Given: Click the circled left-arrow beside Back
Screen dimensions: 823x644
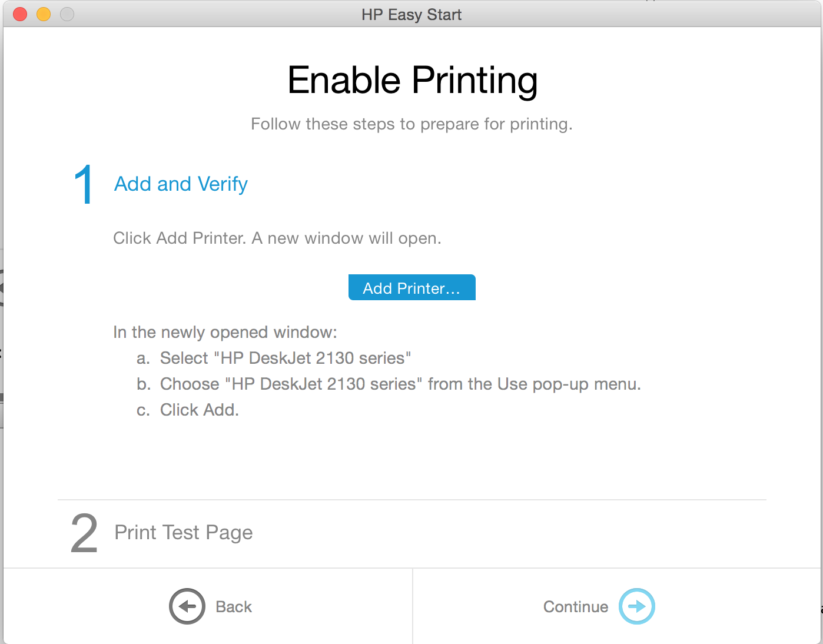Looking at the screenshot, I should (187, 606).
